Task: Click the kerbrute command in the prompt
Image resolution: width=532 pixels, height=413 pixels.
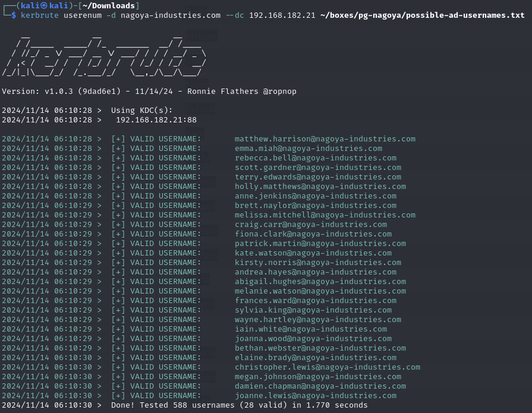Action: tap(39, 15)
